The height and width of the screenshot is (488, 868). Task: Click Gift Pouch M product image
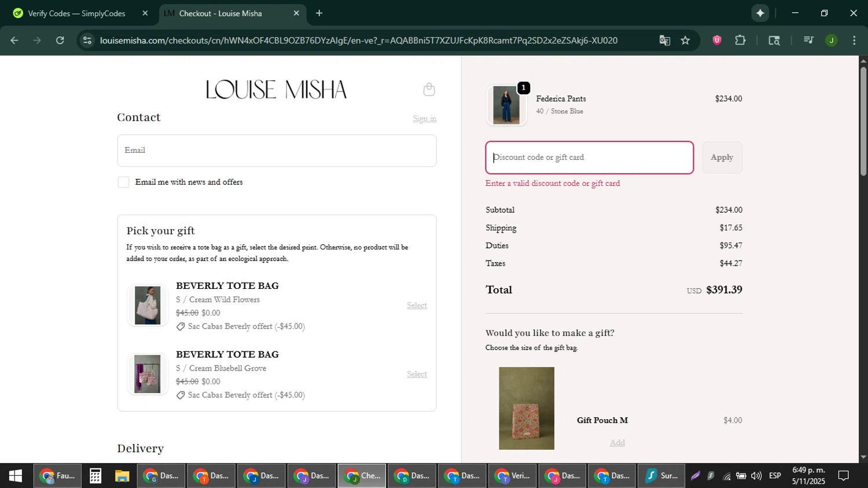tap(527, 408)
